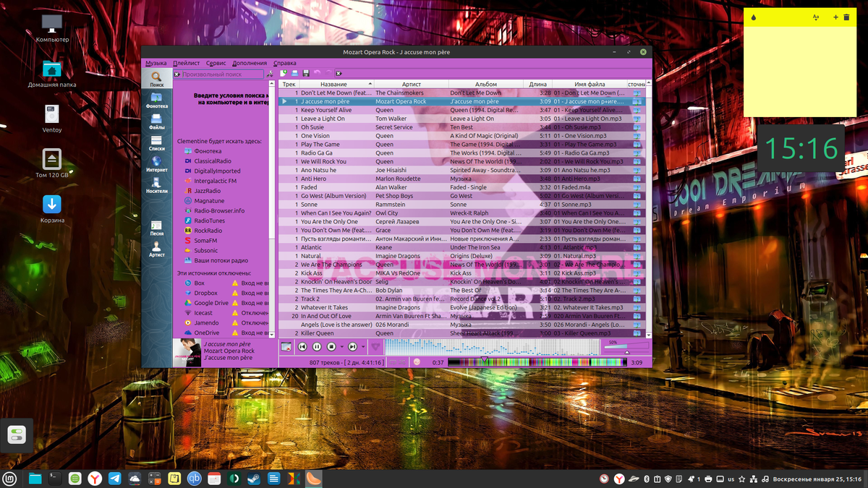Skip to the previous track
Screen dimensions: 868x488
[302, 347]
